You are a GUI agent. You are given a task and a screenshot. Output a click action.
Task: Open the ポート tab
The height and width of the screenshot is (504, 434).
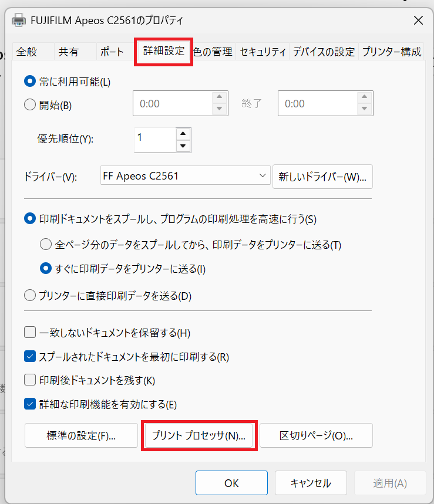pos(112,52)
